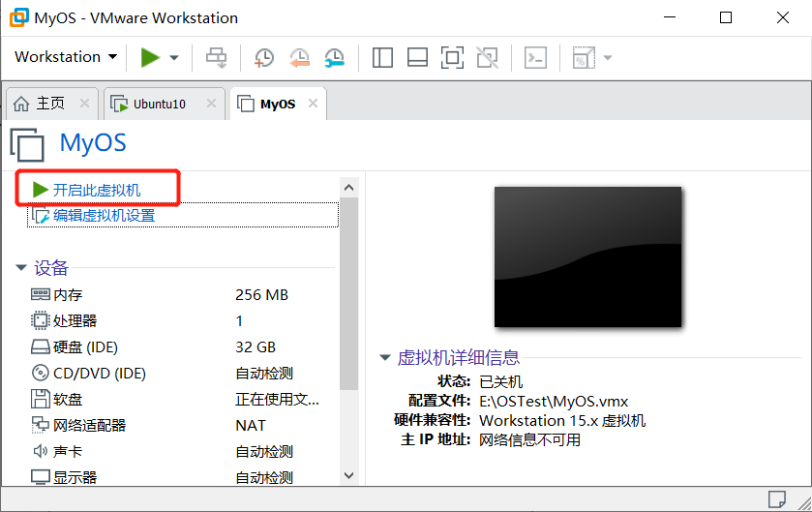Toggle the thumbnail bar view icon
This screenshot has height=512, width=812.
coord(417,57)
